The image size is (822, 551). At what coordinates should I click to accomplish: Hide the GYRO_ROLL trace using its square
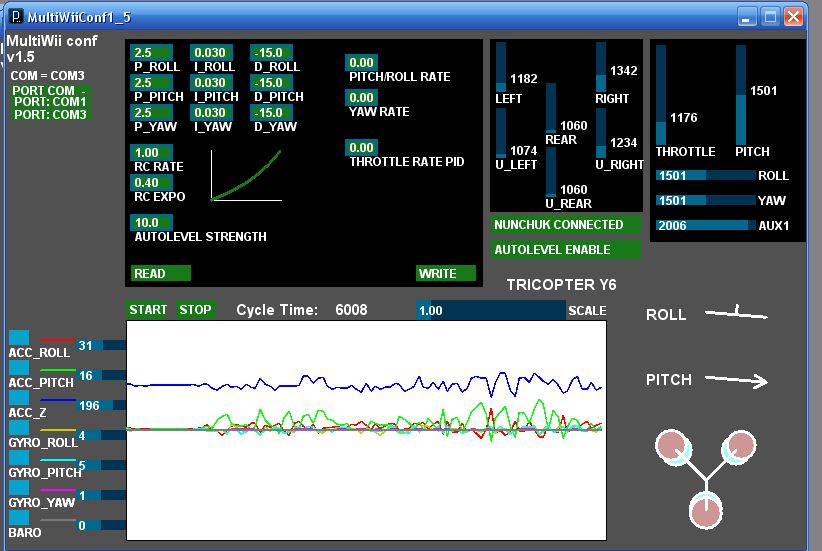tap(18, 427)
